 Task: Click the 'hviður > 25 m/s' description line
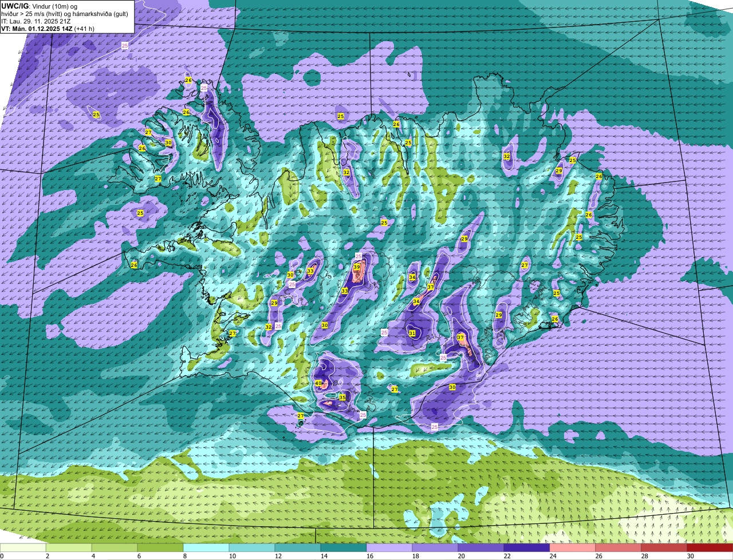pos(65,13)
